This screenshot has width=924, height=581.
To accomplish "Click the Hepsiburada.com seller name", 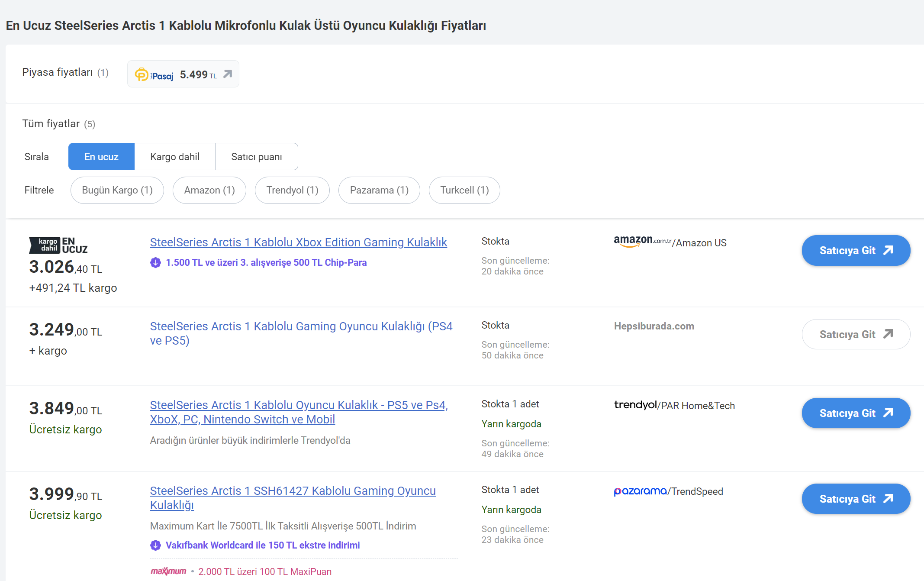I will 654,326.
